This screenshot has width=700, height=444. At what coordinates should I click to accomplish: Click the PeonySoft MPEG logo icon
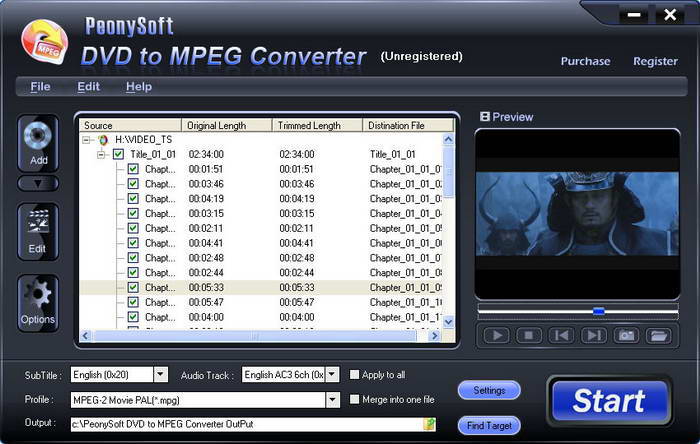pyautogui.click(x=45, y=42)
